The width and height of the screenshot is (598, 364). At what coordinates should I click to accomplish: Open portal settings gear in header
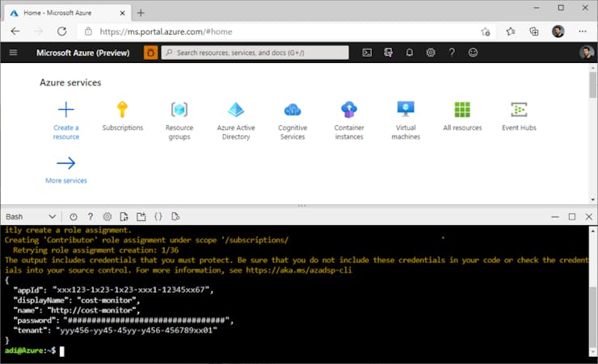pos(431,52)
